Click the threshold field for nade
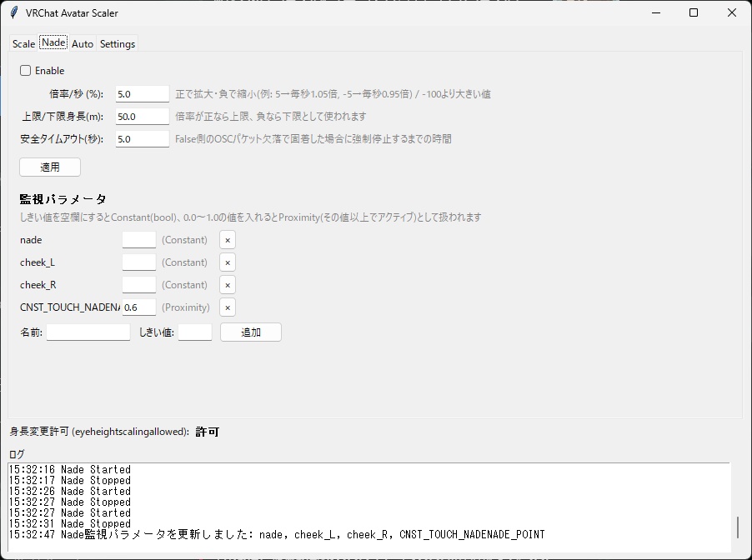Viewport: 752px width, 560px height. 139,240
